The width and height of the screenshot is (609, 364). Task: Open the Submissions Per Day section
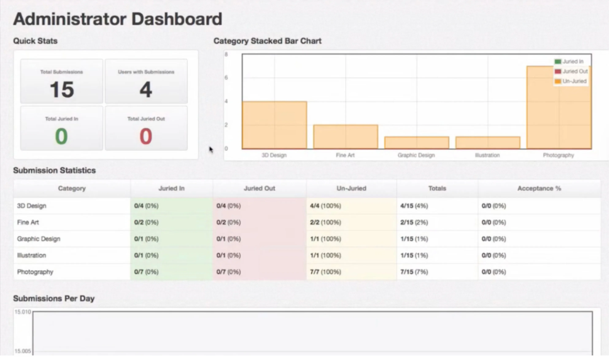(x=54, y=298)
